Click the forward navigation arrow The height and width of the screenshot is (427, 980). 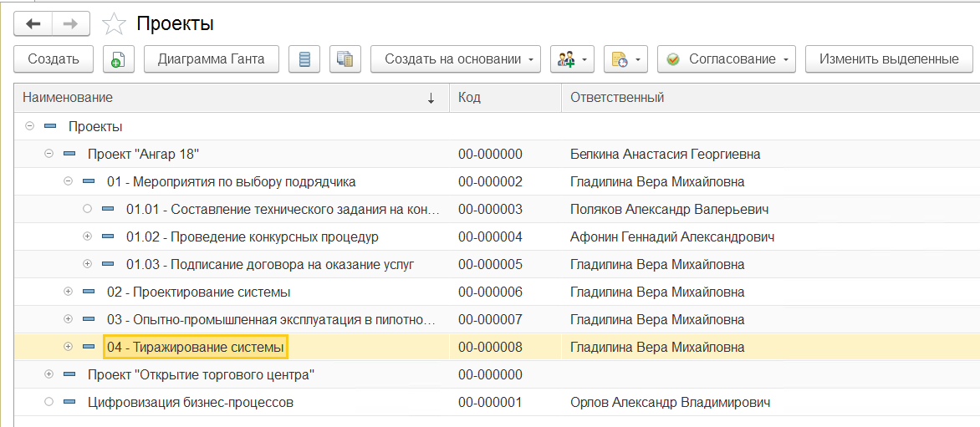[70, 24]
